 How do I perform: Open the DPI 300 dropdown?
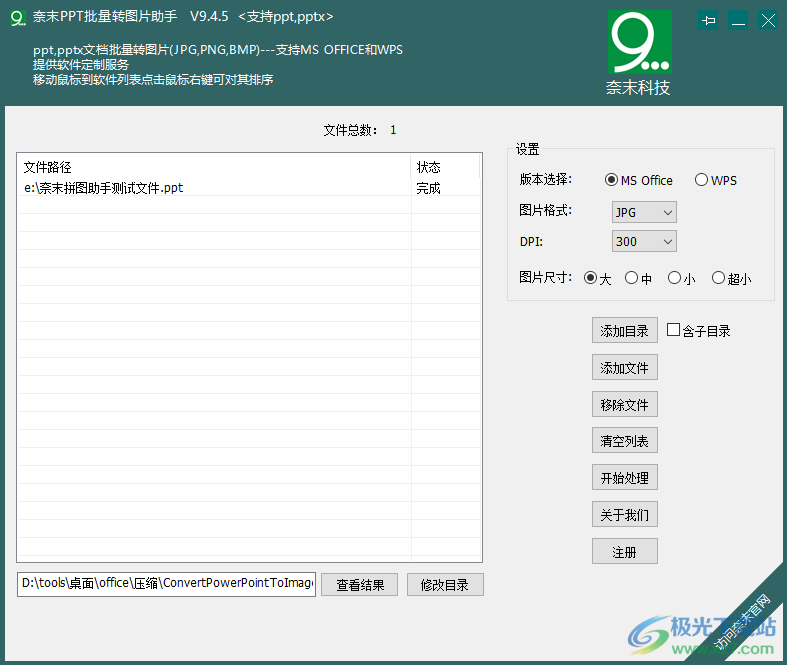pos(644,241)
